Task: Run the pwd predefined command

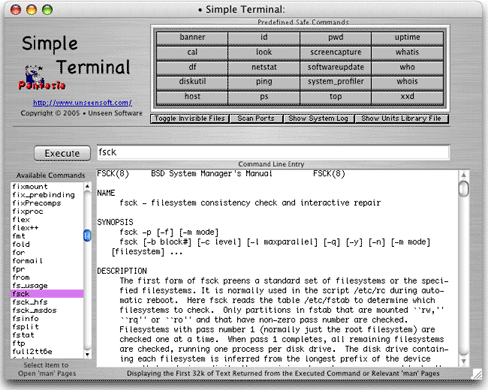Action: point(335,38)
